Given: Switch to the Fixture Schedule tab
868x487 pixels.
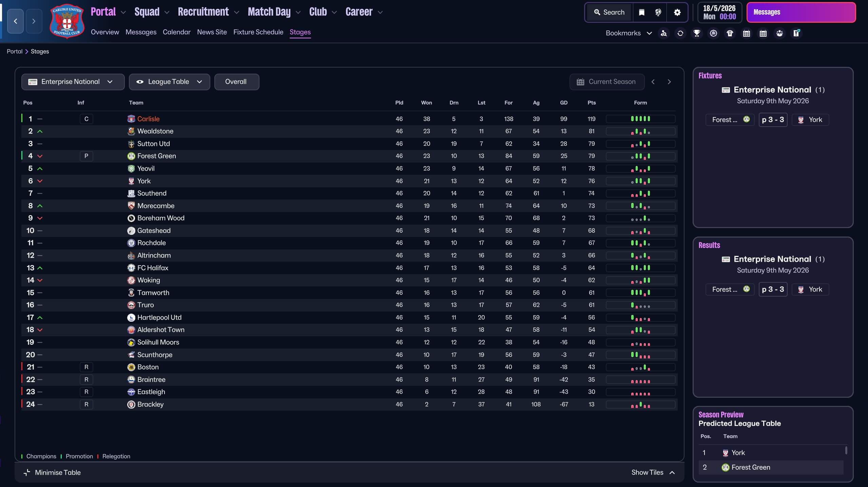Looking at the screenshot, I should click(x=258, y=32).
